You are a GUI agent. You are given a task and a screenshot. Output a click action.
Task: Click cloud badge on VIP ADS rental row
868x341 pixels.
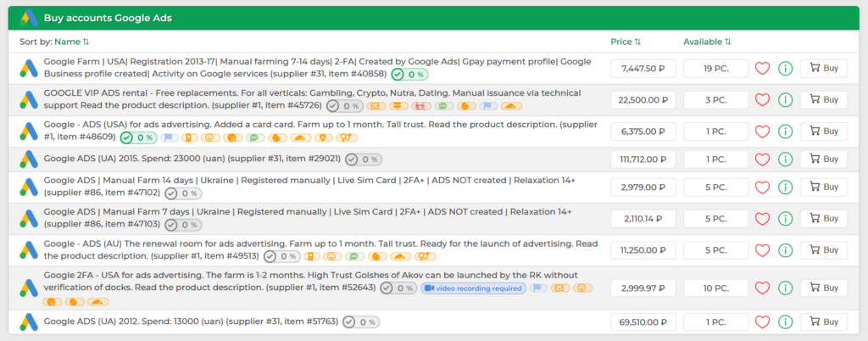point(510,106)
